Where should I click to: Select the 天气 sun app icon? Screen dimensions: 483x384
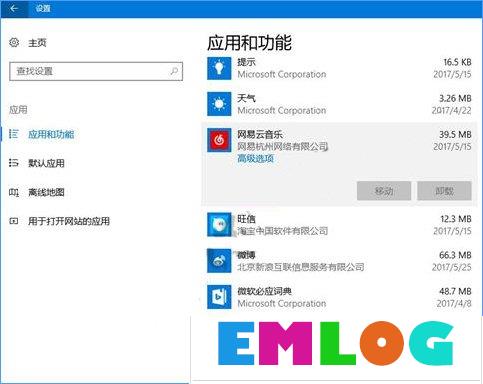219,104
